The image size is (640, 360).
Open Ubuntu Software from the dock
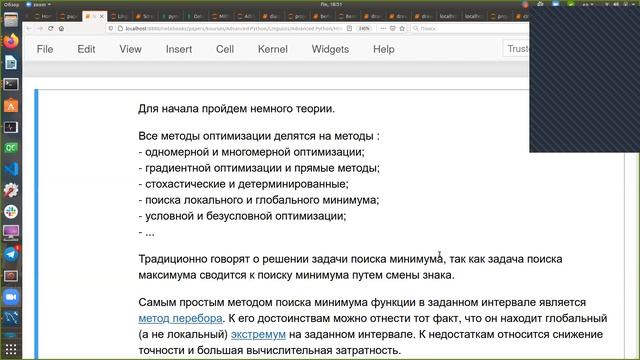pos(11,106)
